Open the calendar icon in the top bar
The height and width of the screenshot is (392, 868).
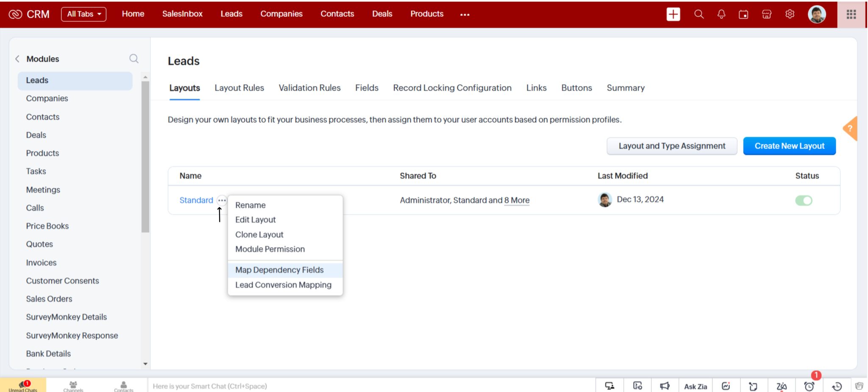pyautogui.click(x=744, y=14)
